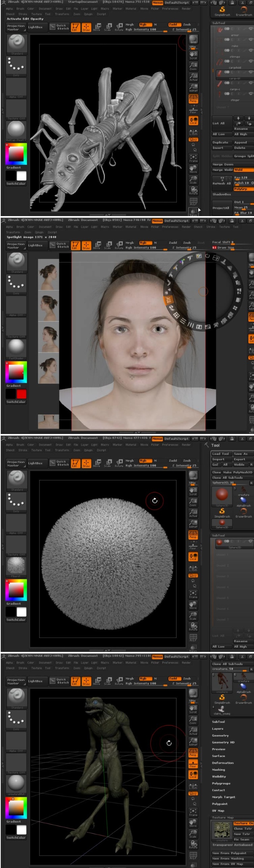Pick the claire_young tool in creature screenshot
This screenshot has width=254, height=868.
pyautogui.click(x=222, y=710)
